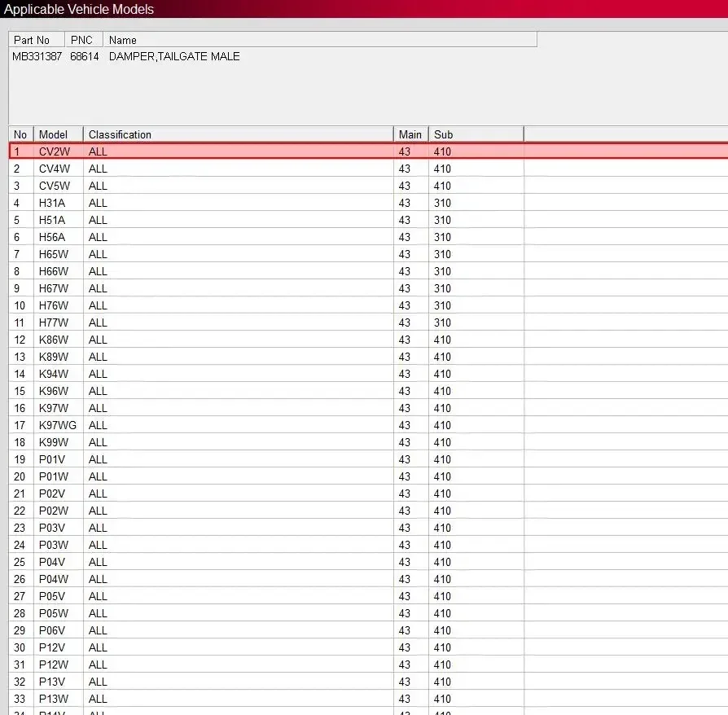The height and width of the screenshot is (715, 728).
Task: Select the H56A model row
Action: pos(369,237)
